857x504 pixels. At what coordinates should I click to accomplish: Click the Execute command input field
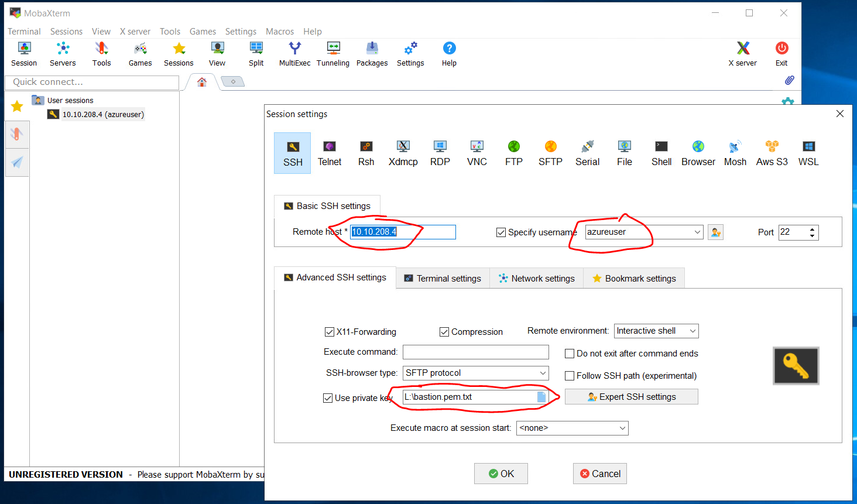point(476,352)
